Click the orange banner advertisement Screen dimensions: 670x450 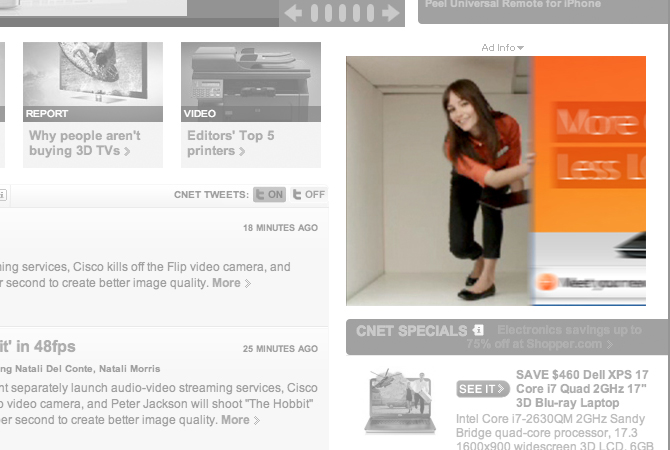click(496, 181)
